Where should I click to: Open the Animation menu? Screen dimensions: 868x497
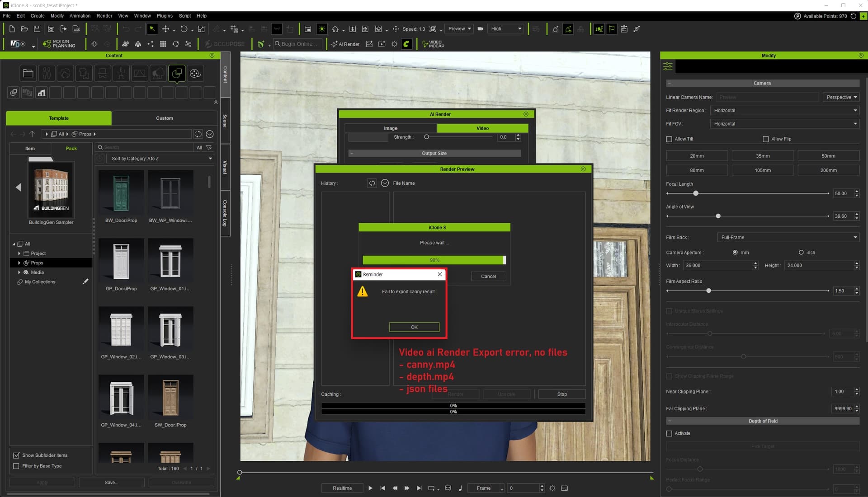pos(80,16)
